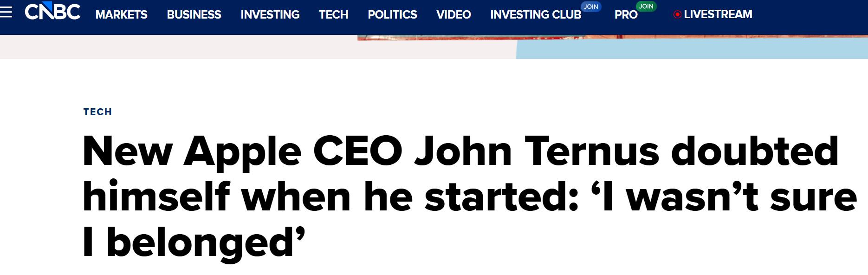Open the MARKETS menu
The image size is (868, 275).
click(x=121, y=15)
